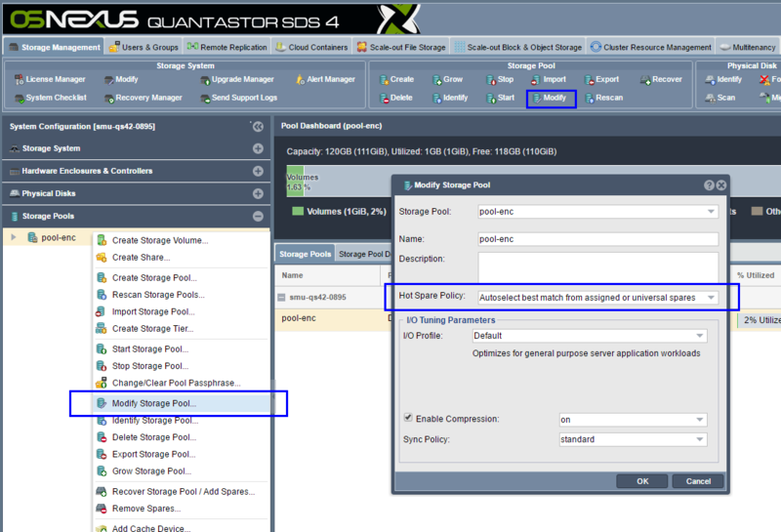
Task: Close the Modify Storage Pool dialog
Action: click(x=720, y=185)
